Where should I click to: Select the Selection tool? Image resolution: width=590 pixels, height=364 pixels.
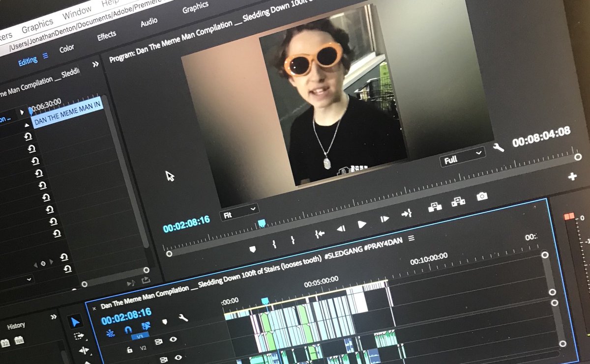75,322
